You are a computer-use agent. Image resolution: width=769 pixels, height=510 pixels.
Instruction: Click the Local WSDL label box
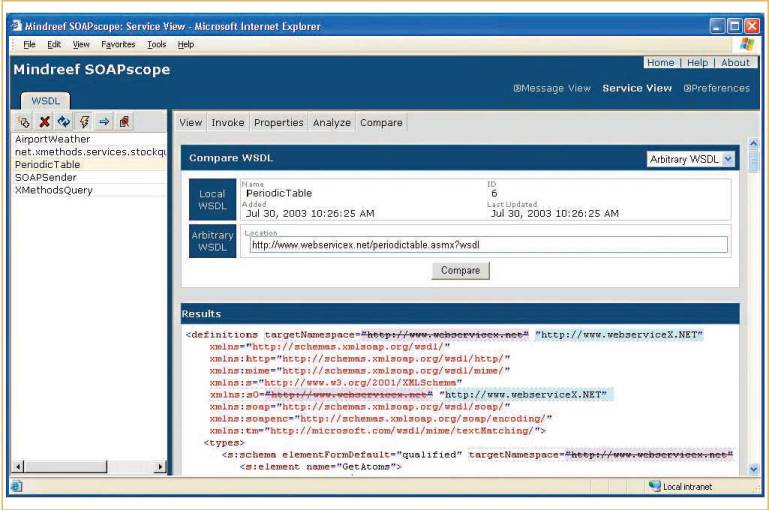212,200
